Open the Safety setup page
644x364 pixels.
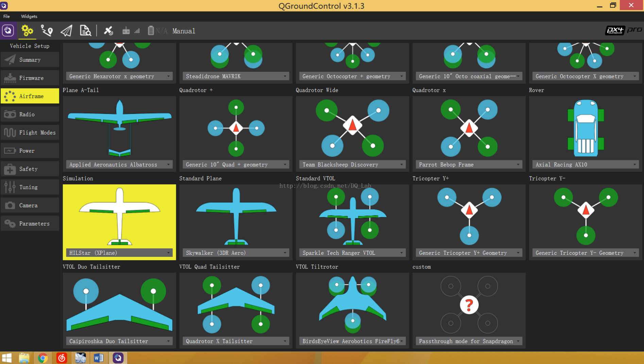(x=30, y=169)
